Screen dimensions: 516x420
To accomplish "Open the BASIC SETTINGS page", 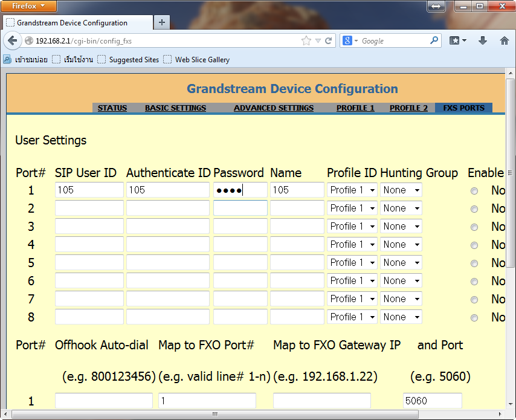I will click(x=175, y=108).
